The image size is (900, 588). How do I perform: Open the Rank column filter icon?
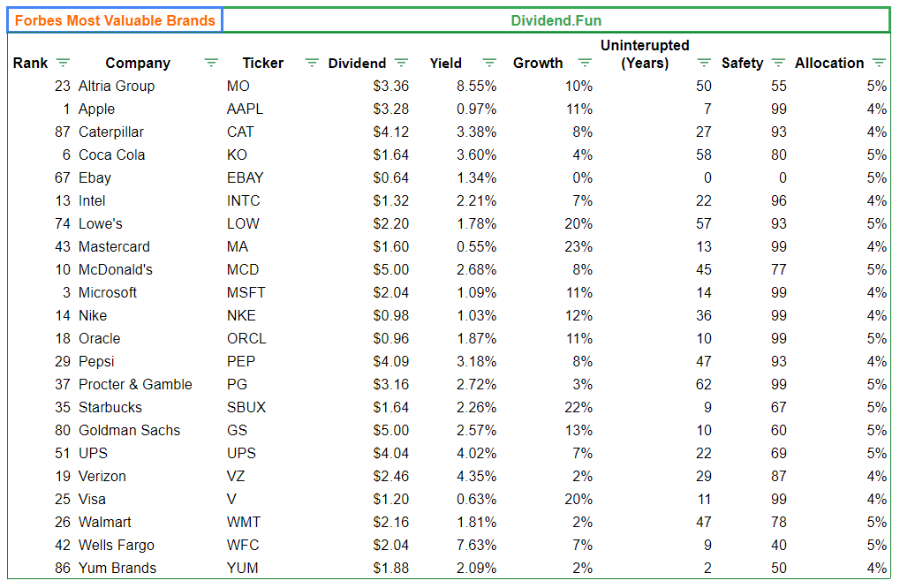63,63
